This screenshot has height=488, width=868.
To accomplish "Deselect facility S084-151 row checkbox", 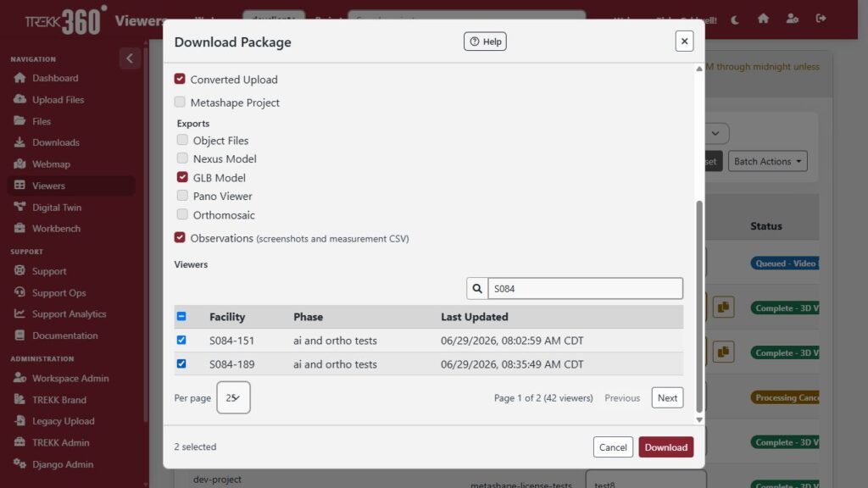I will click(x=181, y=340).
